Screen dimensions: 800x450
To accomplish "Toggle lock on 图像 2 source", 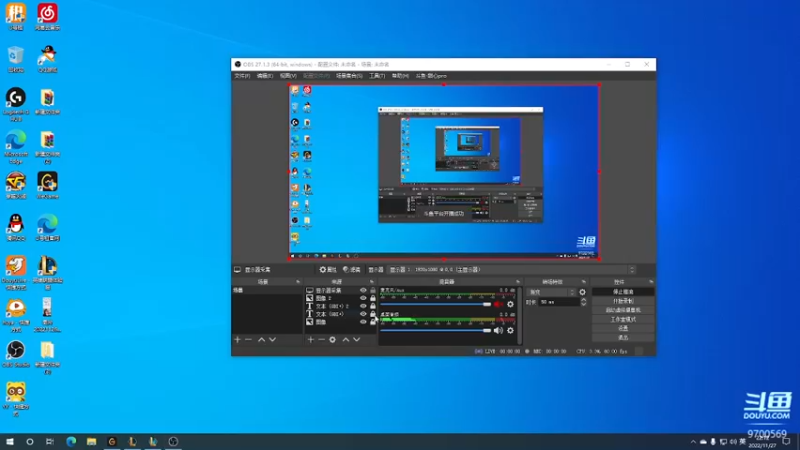I will (373, 298).
